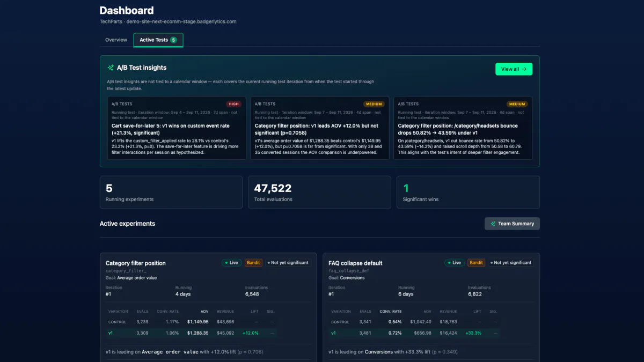
Task: Click the 5 Running experiments stat card
Action: pos(171,193)
